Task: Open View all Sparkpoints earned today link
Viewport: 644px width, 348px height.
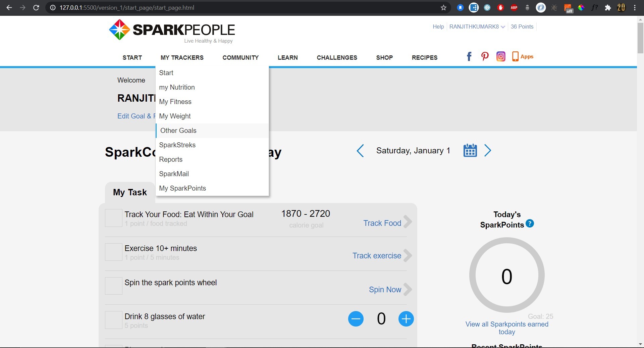Action: (x=507, y=328)
